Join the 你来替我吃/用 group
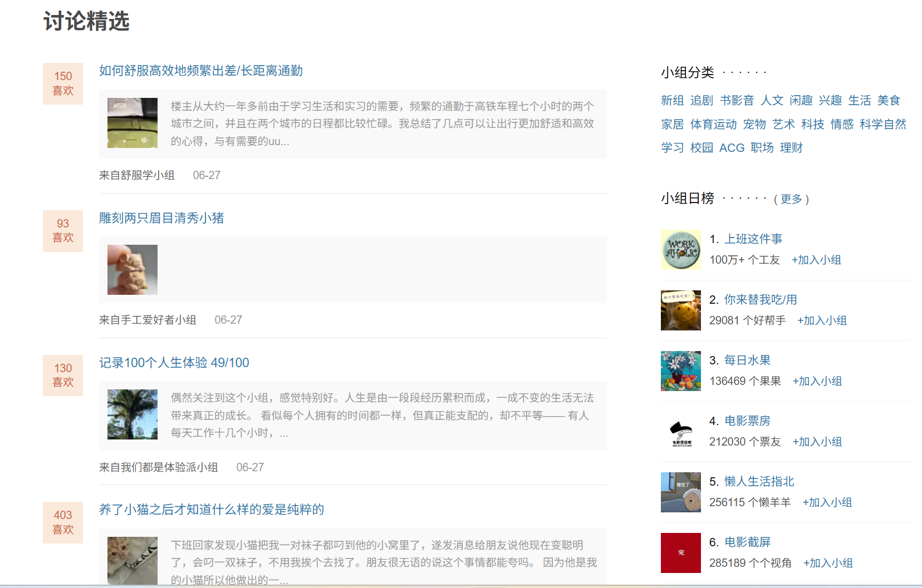This screenshot has height=588, width=922. [x=822, y=320]
